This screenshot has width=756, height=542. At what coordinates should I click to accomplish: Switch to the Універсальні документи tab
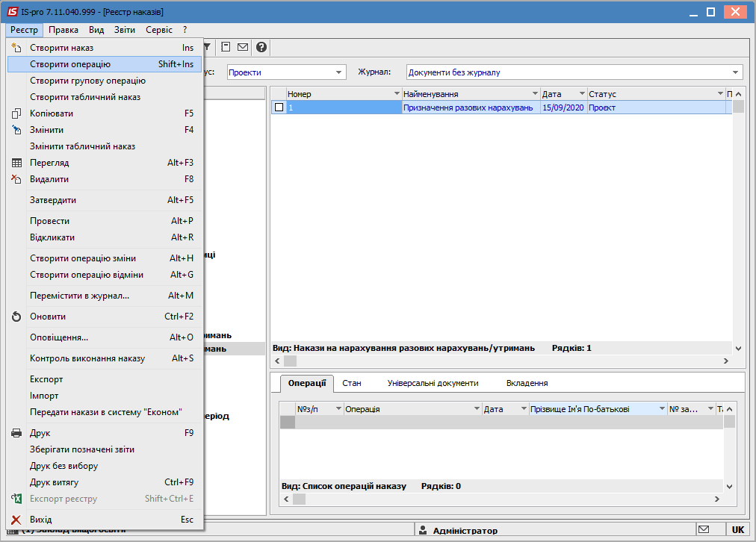(x=433, y=383)
